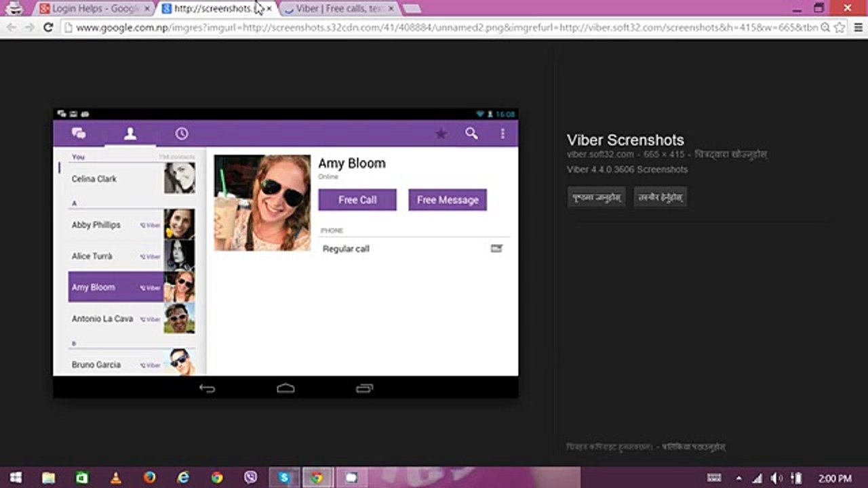Click the volume speaker tray icon
The image size is (868, 488).
click(777, 479)
